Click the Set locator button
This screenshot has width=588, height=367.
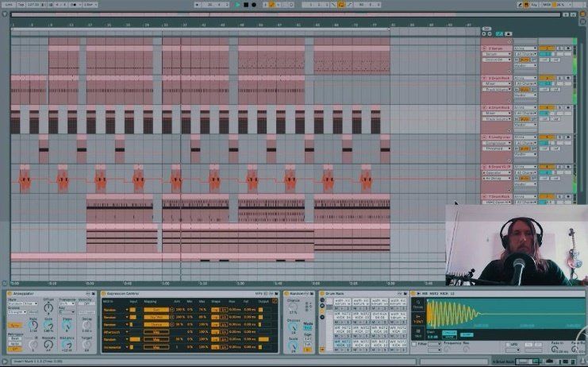coord(486,29)
